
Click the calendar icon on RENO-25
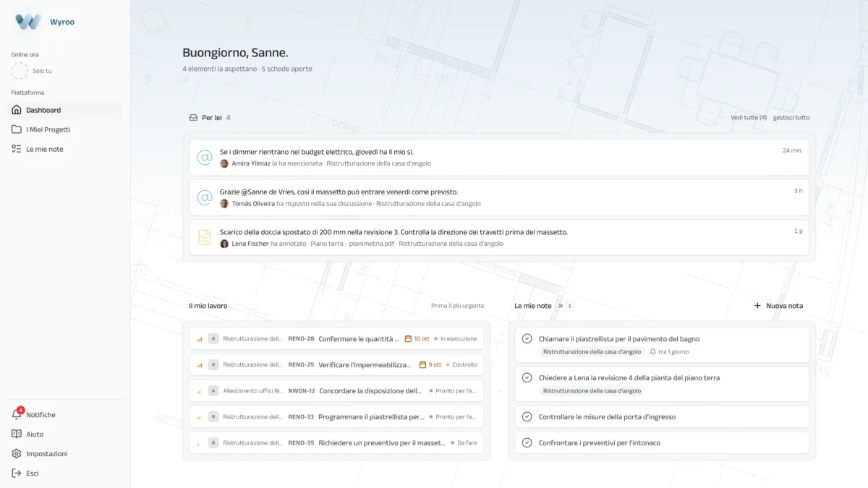pyautogui.click(x=423, y=364)
